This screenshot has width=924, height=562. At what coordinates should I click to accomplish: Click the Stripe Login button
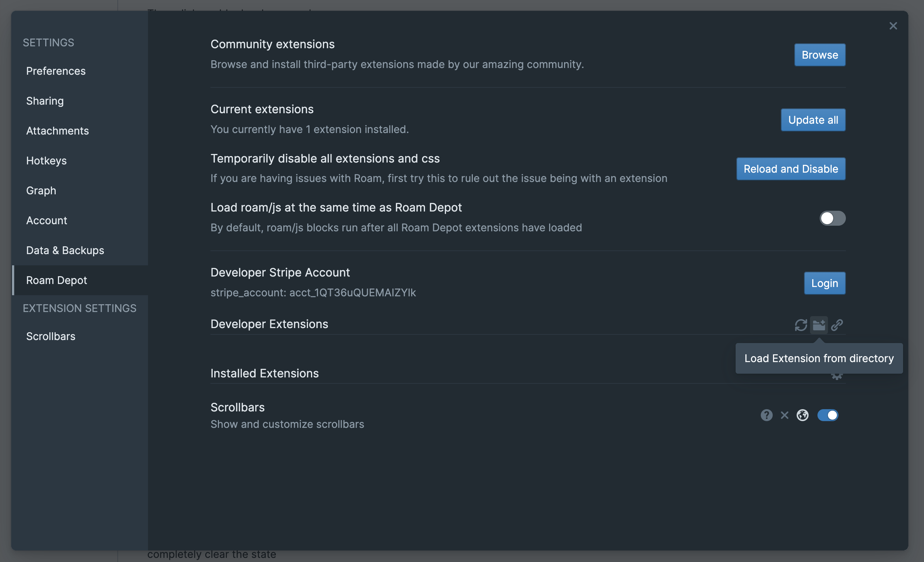824,283
